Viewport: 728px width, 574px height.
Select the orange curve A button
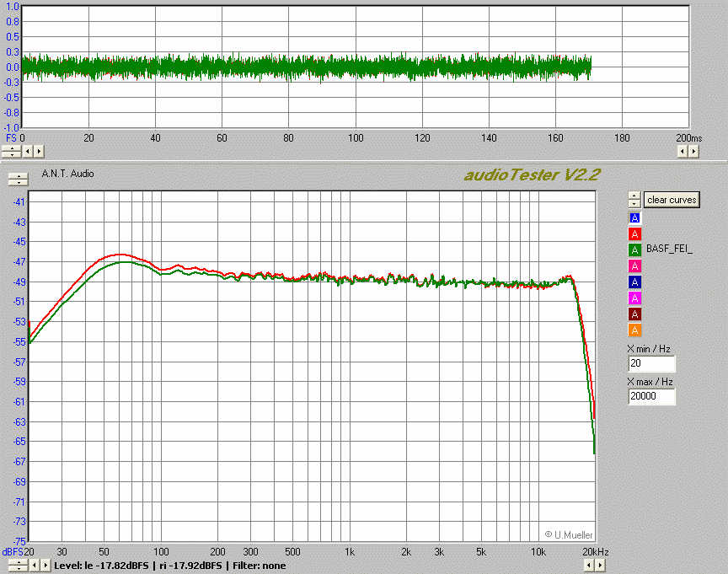(634, 330)
